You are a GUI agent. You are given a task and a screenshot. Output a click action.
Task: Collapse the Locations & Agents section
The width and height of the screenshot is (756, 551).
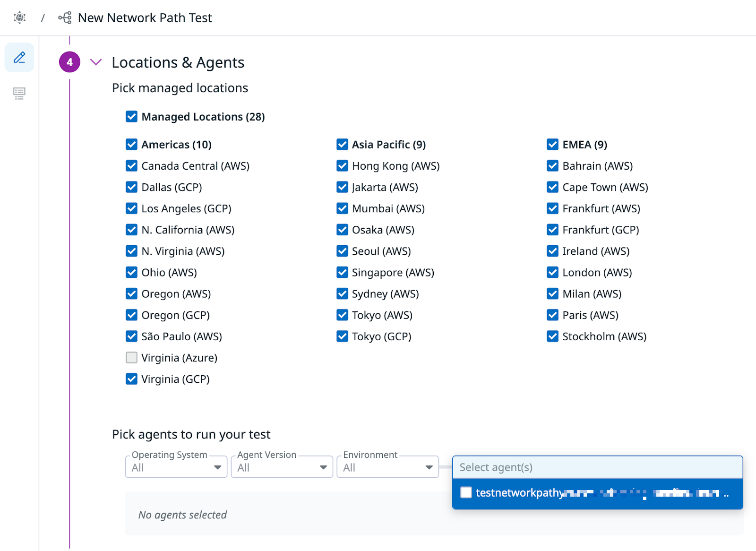[96, 62]
